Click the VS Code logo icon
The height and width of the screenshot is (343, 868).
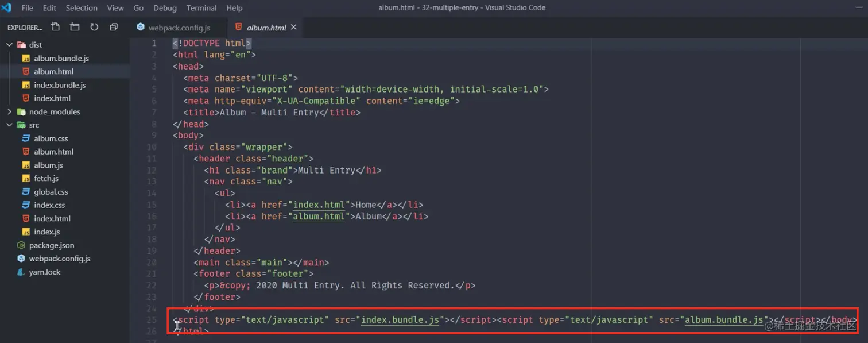click(x=6, y=7)
